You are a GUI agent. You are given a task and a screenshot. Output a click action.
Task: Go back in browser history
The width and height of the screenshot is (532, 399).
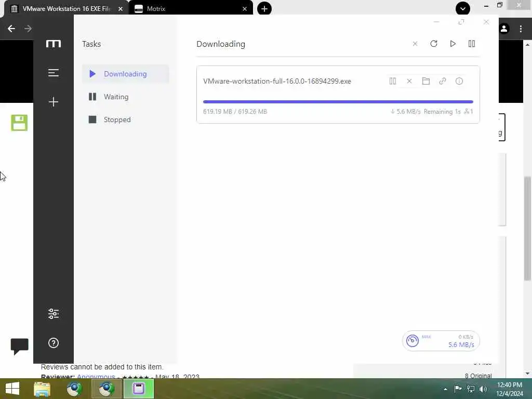(x=11, y=29)
